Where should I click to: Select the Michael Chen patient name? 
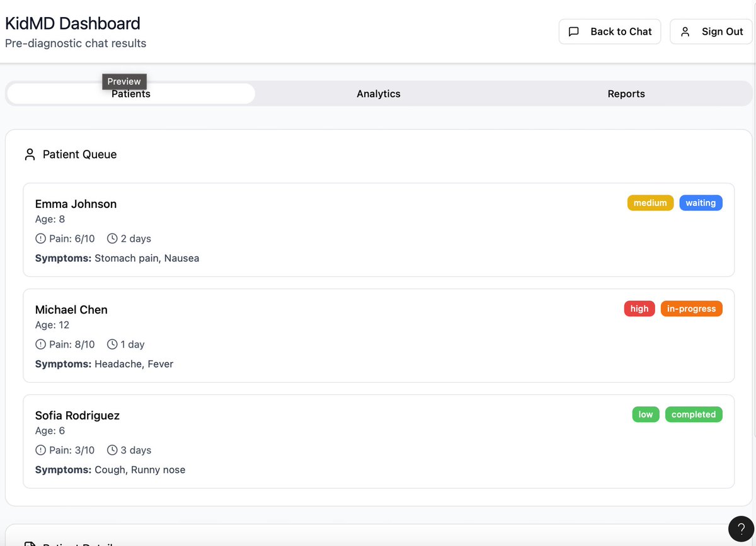tap(71, 310)
